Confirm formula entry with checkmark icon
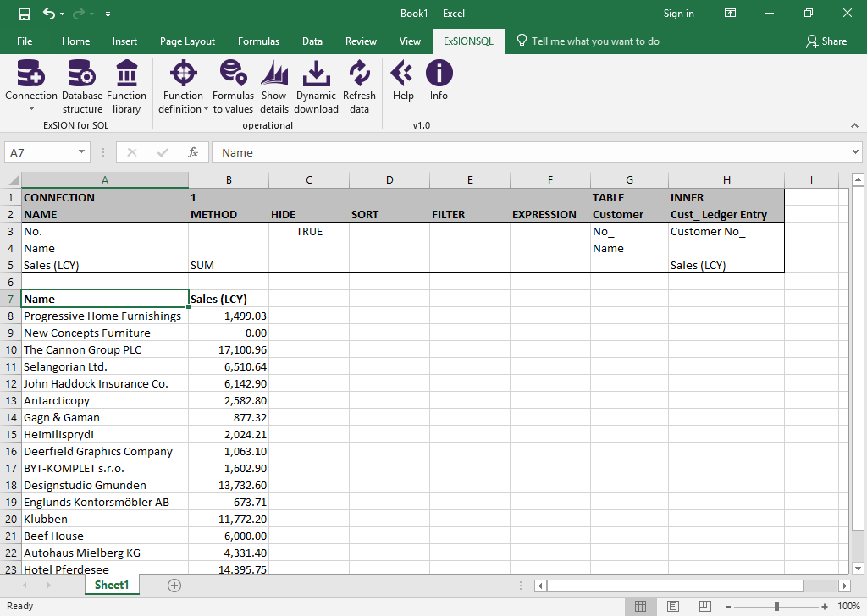The width and height of the screenshot is (867, 616). (163, 152)
